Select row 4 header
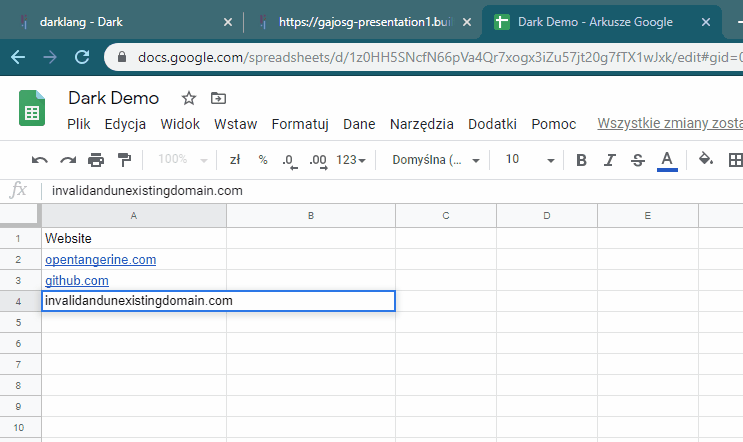The width and height of the screenshot is (743, 442). (18, 301)
